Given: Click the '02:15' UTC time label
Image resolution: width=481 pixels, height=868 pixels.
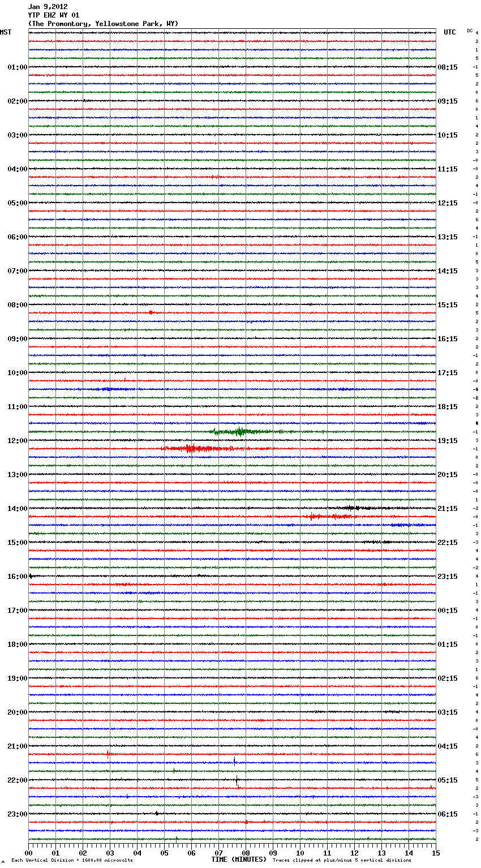Looking at the screenshot, I should tap(448, 678).
